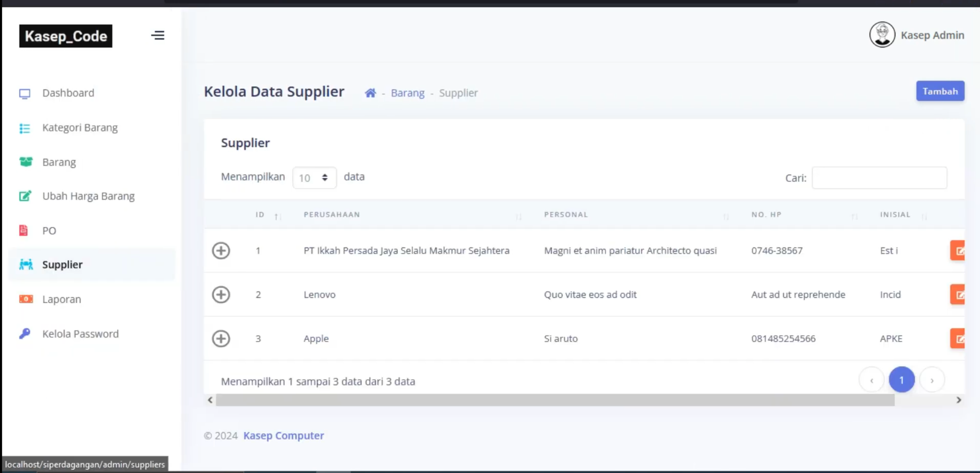The height and width of the screenshot is (473, 980).
Task: Click the 'Si aruto' personal cell
Action: (561, 339)
